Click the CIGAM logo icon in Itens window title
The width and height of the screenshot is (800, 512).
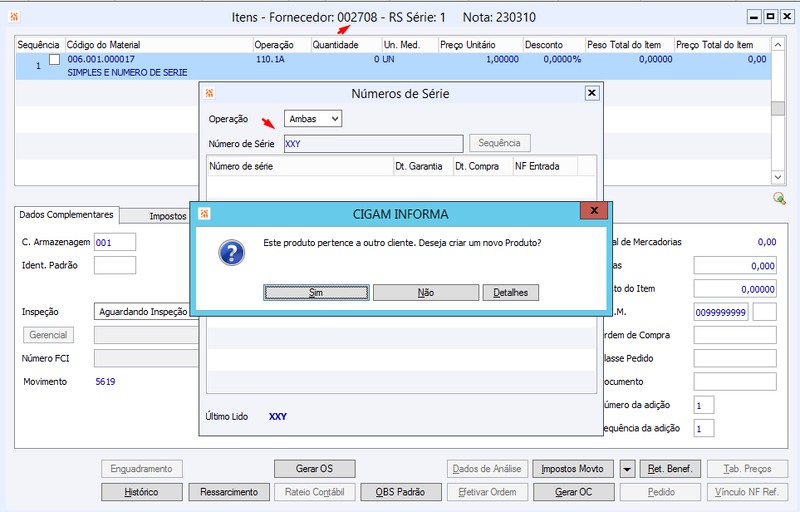(14, 17)
